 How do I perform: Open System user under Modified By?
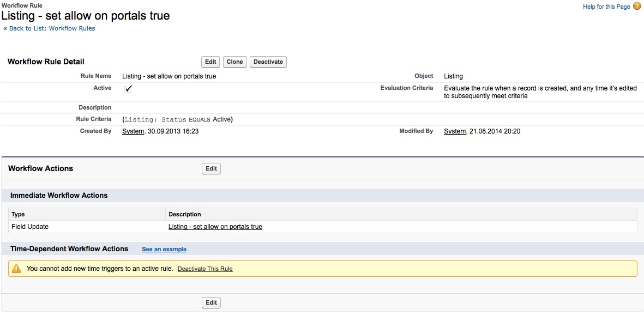click(455, 131)
